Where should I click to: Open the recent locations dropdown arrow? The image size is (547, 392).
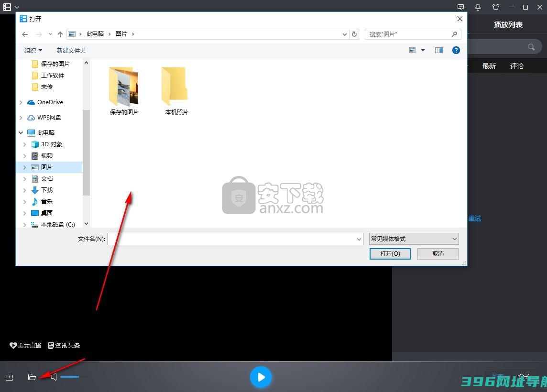[50, 34]
